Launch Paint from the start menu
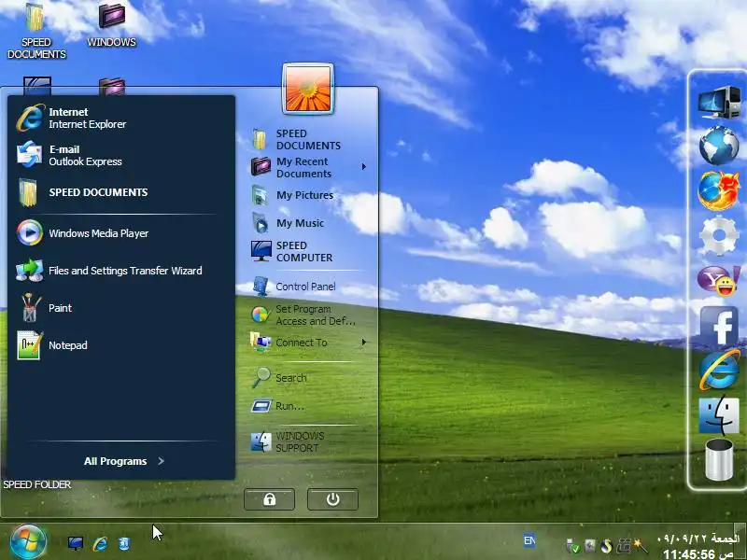Image resolution: width=747 pixels, height=560 pixels. [x=44, y=308]
